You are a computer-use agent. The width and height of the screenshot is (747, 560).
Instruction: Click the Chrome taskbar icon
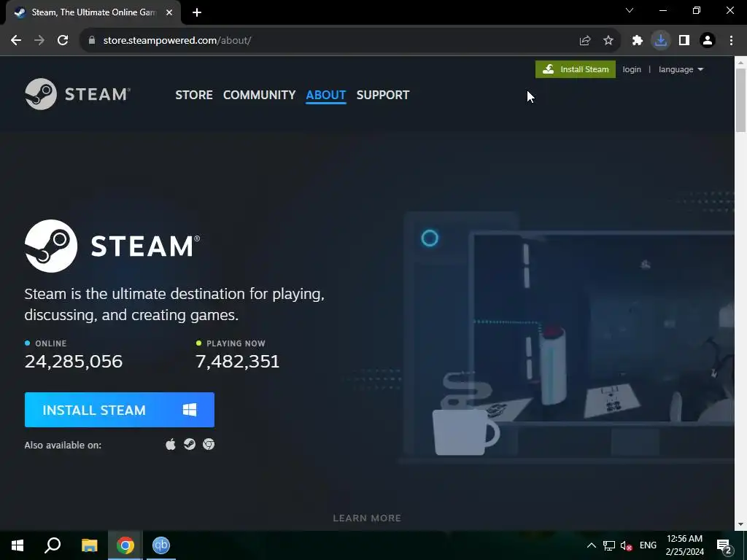point(125,545)
